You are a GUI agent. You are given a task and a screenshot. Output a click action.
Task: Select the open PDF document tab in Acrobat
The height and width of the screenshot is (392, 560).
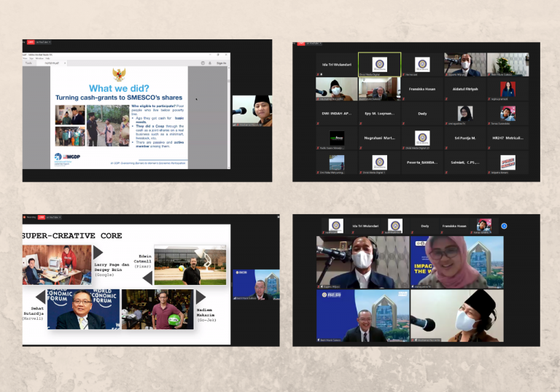(x=52, y=63)
